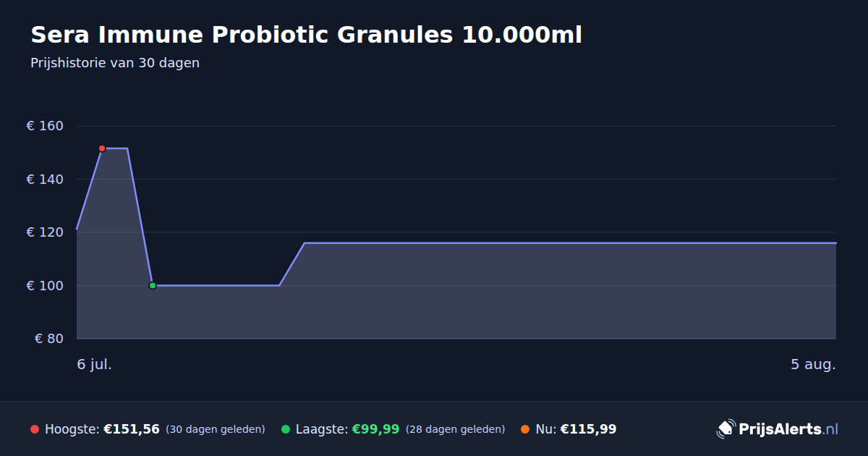Viewport: 868px width, 456px height.
Task: Click the € 80 axis label
Action: (x=48, y=339)
